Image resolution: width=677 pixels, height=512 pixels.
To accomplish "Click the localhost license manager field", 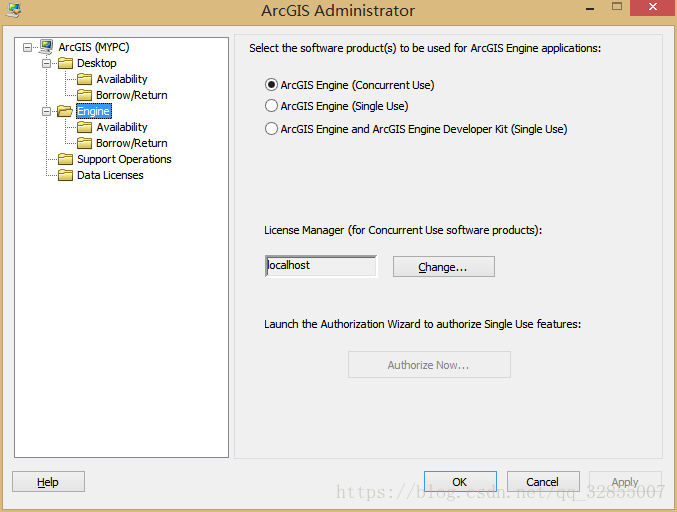I will tap(321, 266).
